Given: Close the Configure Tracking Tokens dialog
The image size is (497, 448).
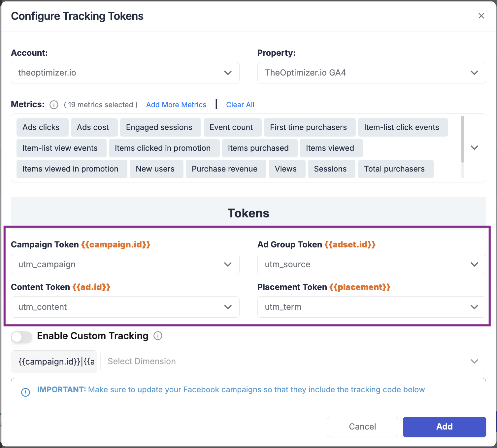Looking at the screenshot, I should (x=481, y=16).
